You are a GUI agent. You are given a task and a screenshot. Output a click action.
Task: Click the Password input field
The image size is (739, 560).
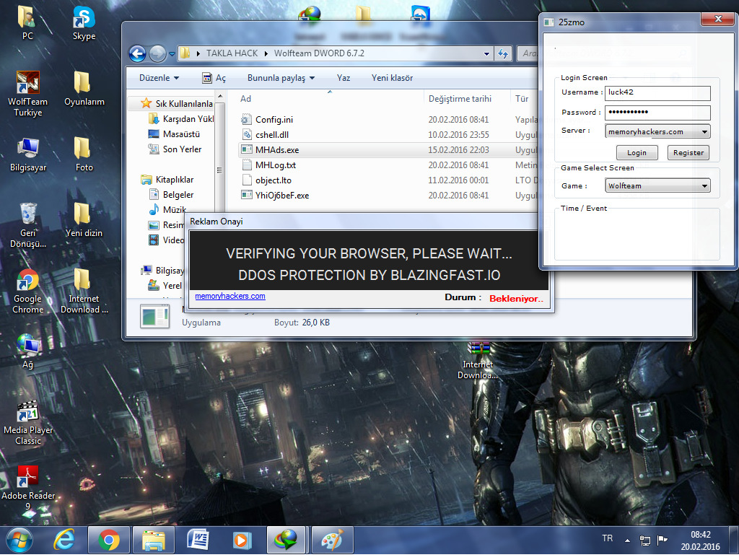[657, 113]
